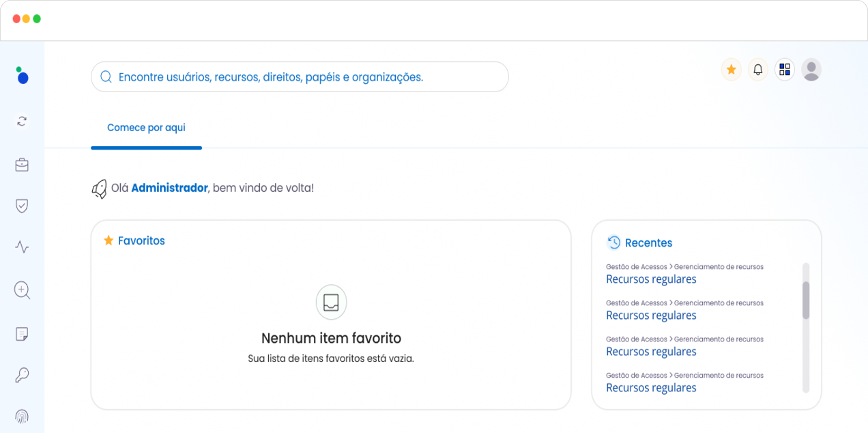
Task: Click the empty inbox tray icon
Action: [x=331, y=302]
